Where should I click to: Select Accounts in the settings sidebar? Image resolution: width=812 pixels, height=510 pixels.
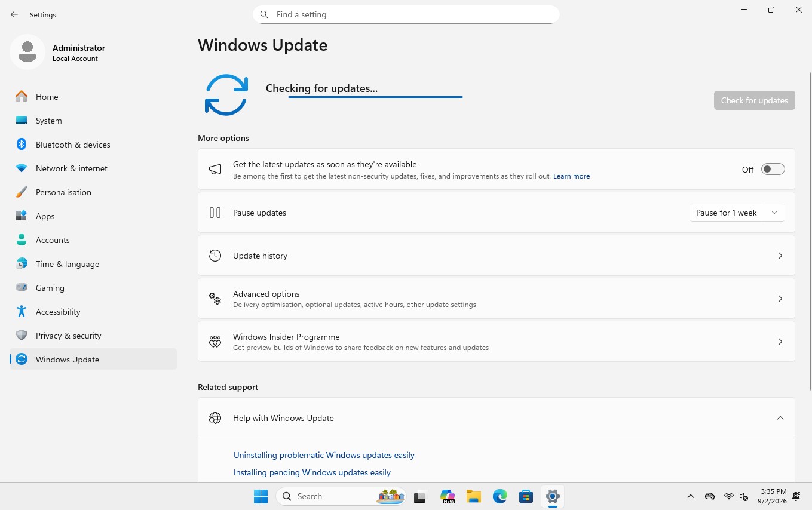pyautogui.click(x=93, y=240)
